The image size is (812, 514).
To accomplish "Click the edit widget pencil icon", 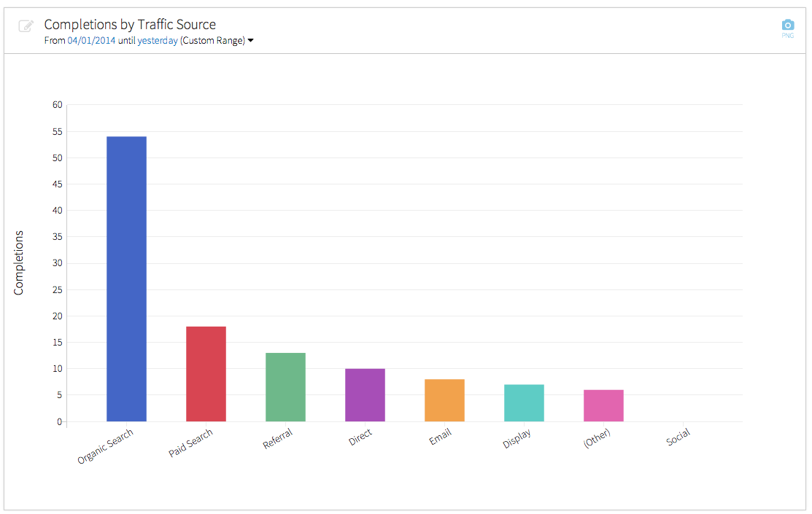I will 26,26.
